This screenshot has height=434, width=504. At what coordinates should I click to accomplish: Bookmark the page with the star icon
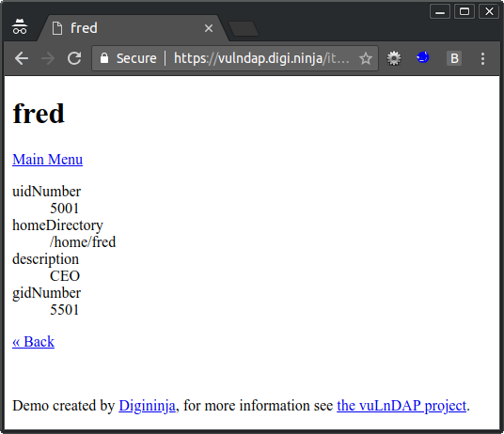[366, 58]
